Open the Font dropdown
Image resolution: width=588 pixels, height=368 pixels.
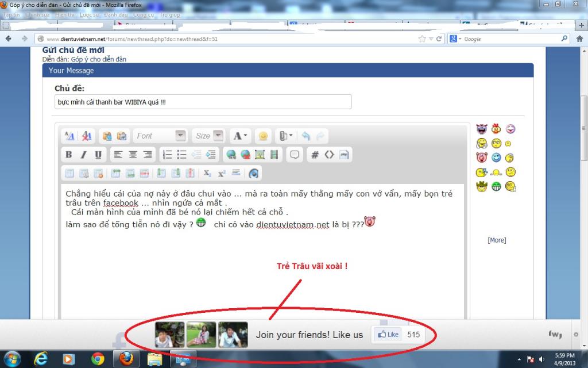point(160,136)
